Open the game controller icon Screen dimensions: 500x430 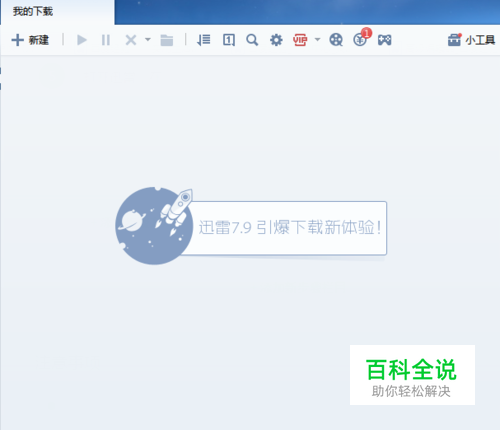click(x=384, y=40)
